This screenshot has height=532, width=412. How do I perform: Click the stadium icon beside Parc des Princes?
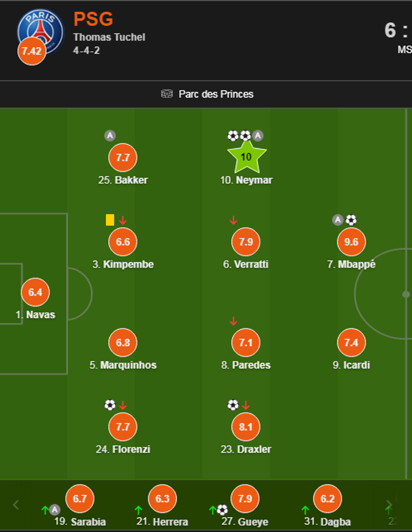pyautogui.click(x=167, y=94)
